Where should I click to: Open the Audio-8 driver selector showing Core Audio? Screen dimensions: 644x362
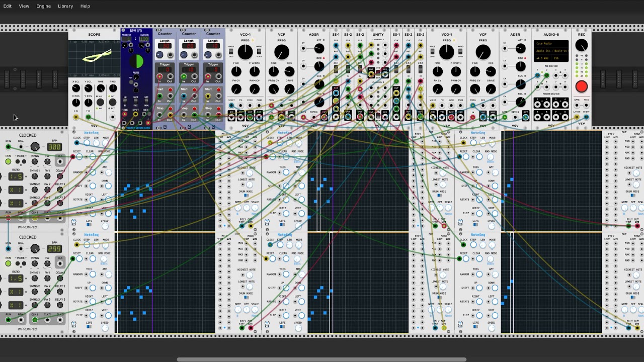click(x=551, y=44)
